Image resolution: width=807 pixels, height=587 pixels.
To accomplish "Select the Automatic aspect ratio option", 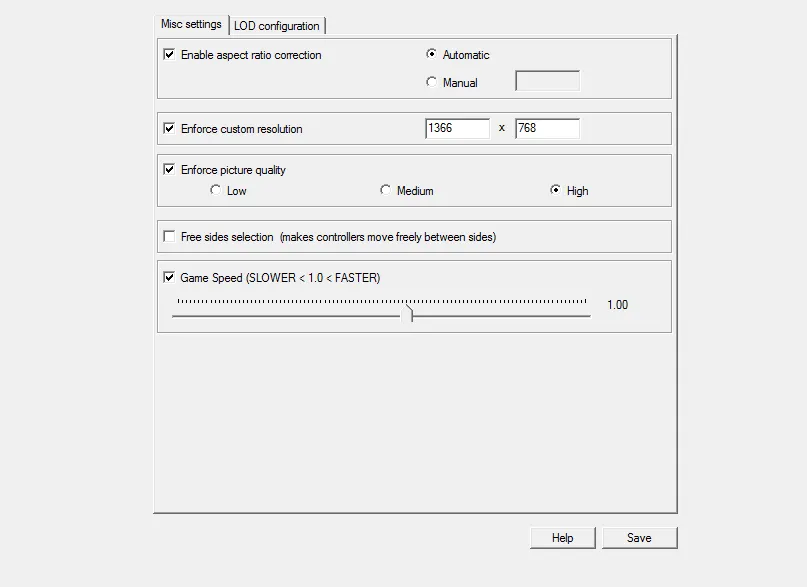I will [x=431, y=54].
